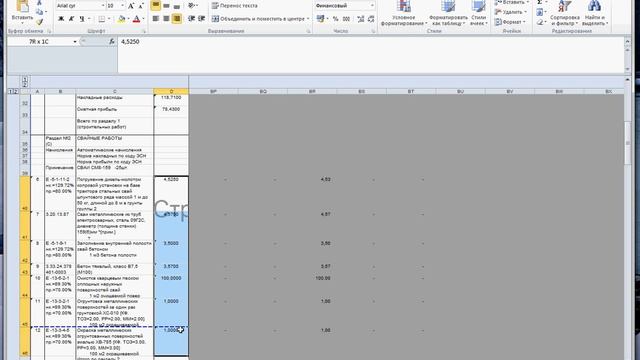Open Find and Select (Найти и выделить)

(x=595, y=13)
